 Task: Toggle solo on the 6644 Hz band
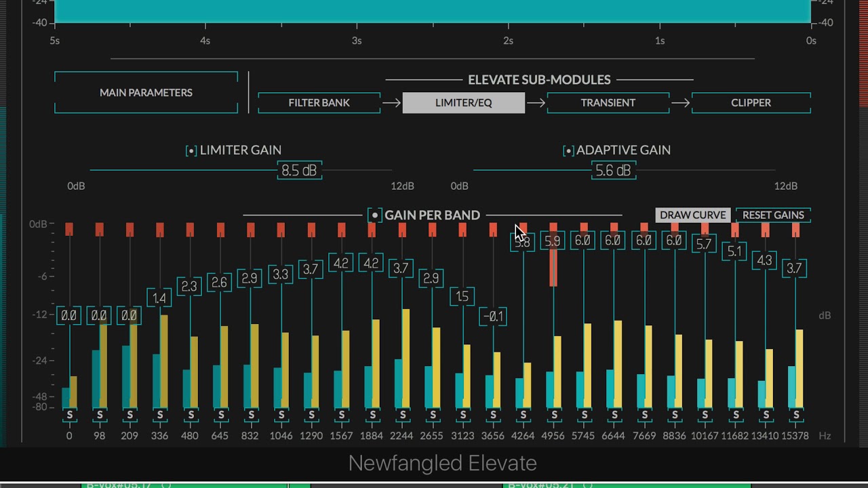coord(614,415)
